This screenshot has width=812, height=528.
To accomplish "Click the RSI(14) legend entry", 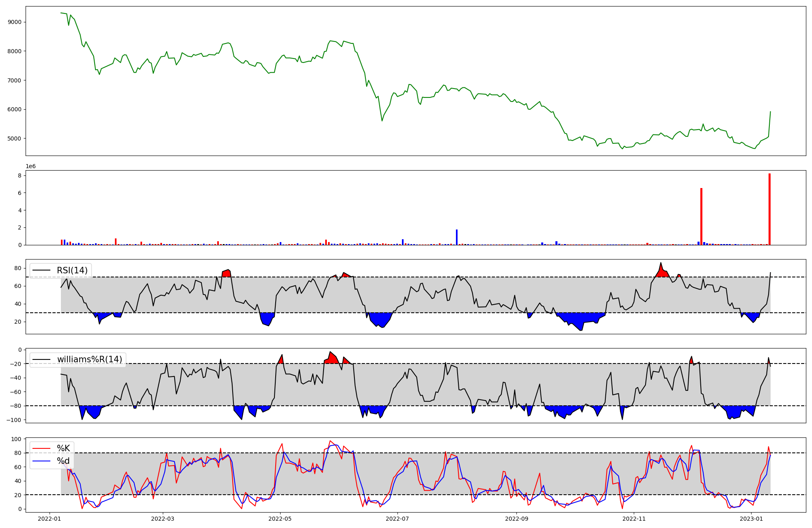I will (72, 270).
